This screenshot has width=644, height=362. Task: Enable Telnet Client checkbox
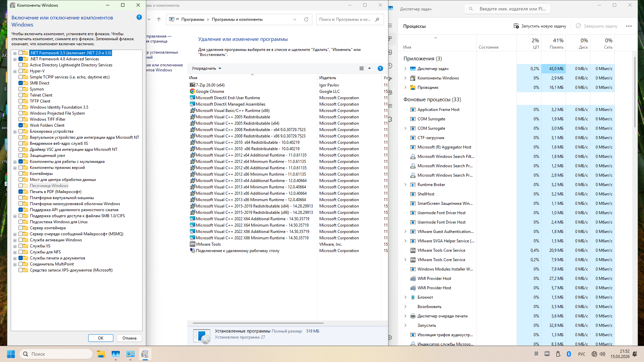21,95
